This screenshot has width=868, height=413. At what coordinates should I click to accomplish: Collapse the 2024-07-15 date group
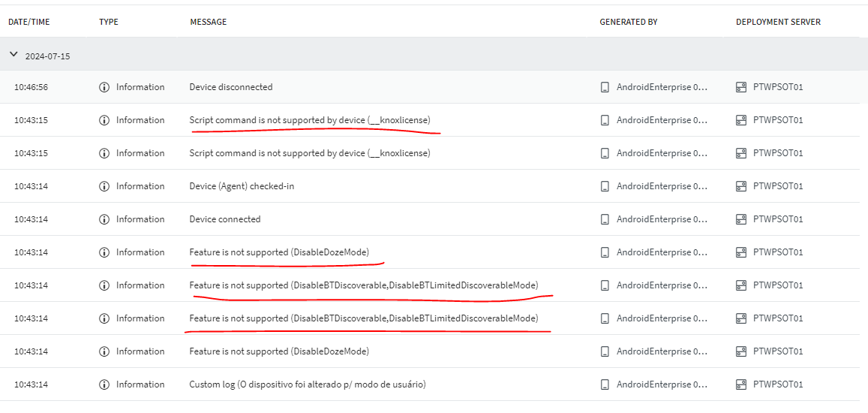tap(14, 55)
